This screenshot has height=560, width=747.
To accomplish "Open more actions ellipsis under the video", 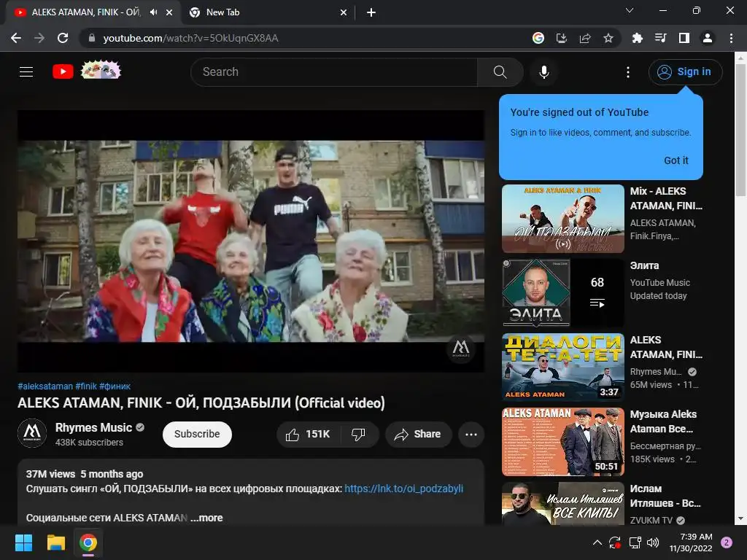I will [471, 435].
